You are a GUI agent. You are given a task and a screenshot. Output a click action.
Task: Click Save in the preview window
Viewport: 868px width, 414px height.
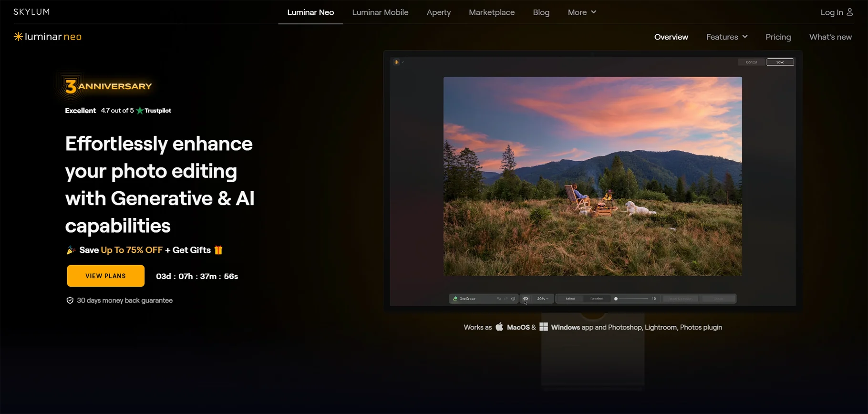coord(780,62)
